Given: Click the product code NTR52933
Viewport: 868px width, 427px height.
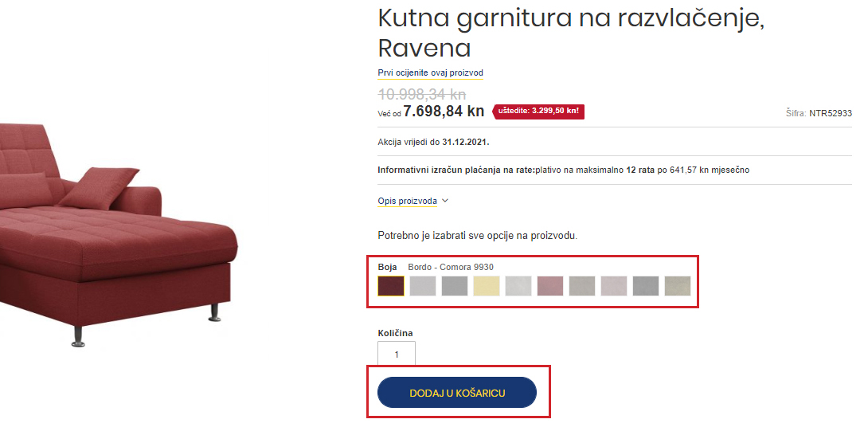Looking at the screenshot, I should (830, 114).
